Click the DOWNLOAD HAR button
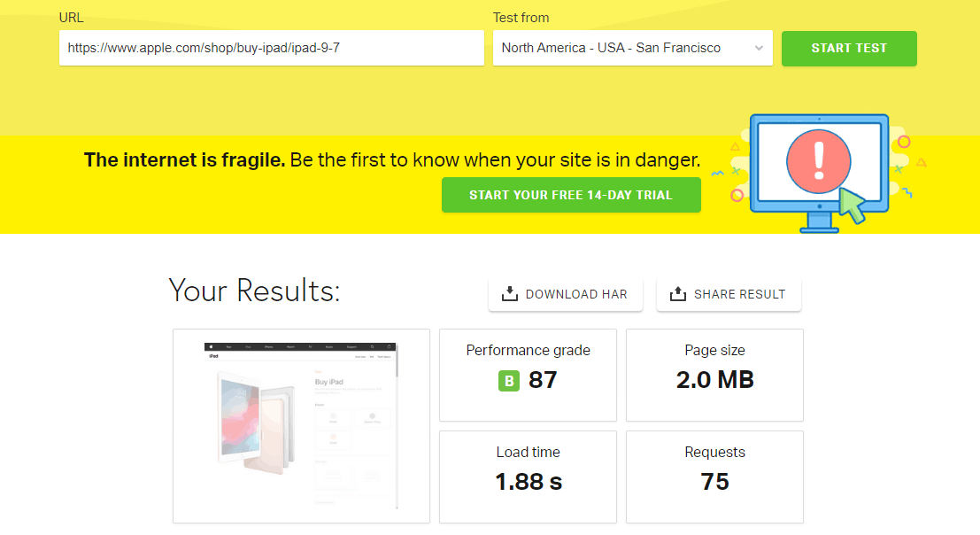This screenshot has height=535, width=980. [565, 293]
